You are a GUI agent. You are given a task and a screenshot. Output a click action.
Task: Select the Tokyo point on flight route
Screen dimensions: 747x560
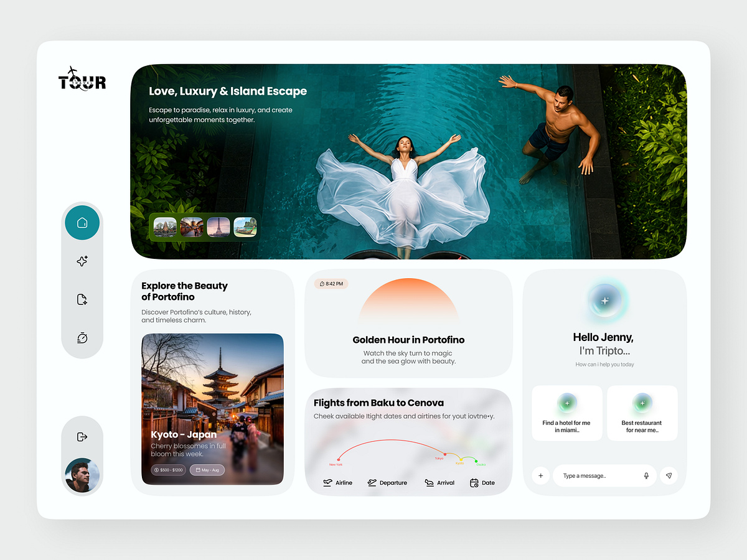point(444,454)
